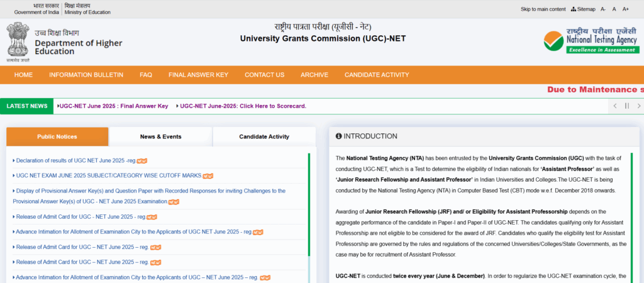
Task: Increase font size with A+ button
Action: 625,9
